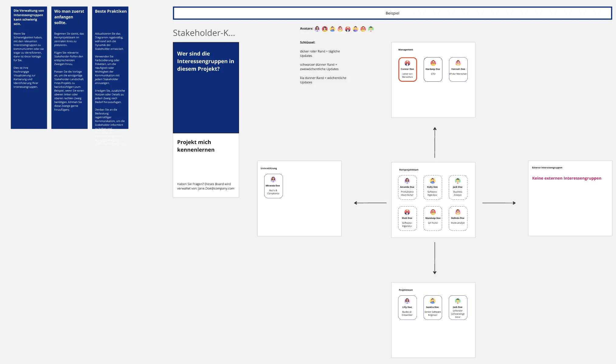Select the arrow pointing left to Unterstützung

[x=370, y=203]
